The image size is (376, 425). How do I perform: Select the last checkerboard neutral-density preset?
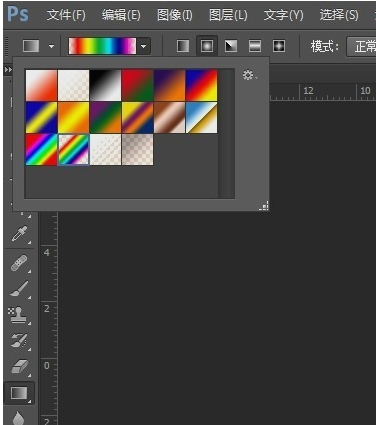pyautogui.click(x=137, y=149)
